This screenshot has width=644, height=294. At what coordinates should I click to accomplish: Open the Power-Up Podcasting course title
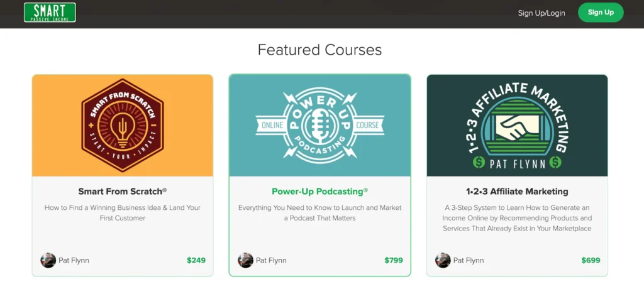(319, 192)
